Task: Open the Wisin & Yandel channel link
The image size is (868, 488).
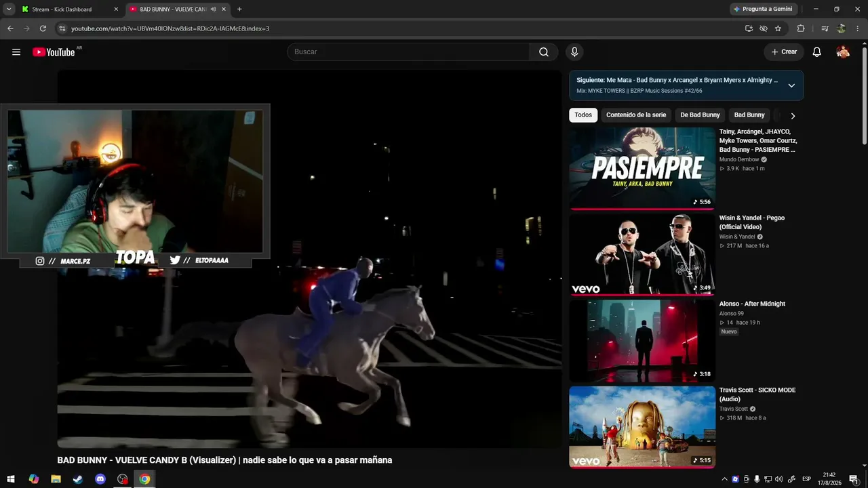Action: [x=737, y=237]
